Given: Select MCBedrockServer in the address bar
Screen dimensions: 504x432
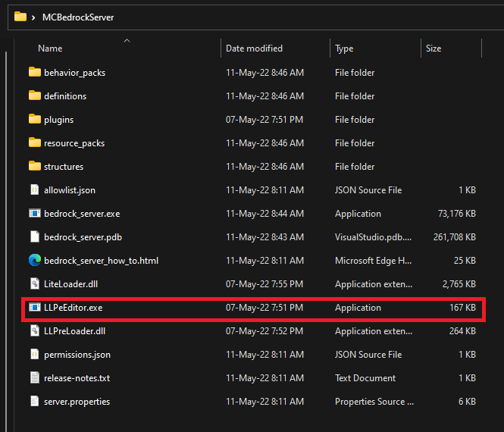Looking at the screenshot, I should coord(78,17).
